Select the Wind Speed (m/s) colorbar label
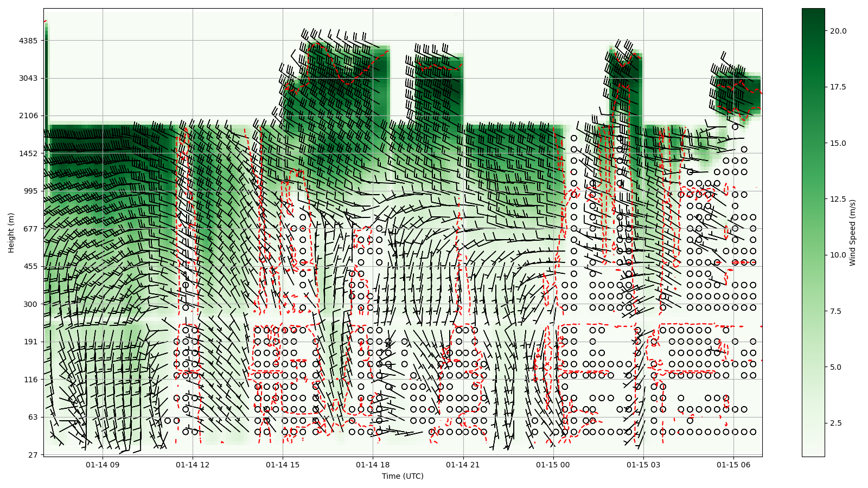The image size is (868, 488). pos(852,233)
